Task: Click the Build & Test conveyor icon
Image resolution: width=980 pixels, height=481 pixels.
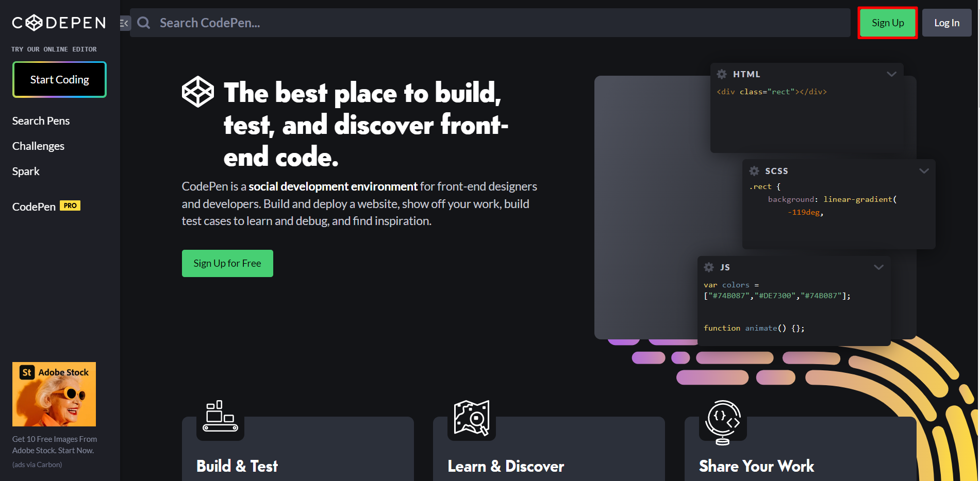Action: coord(220,416)
